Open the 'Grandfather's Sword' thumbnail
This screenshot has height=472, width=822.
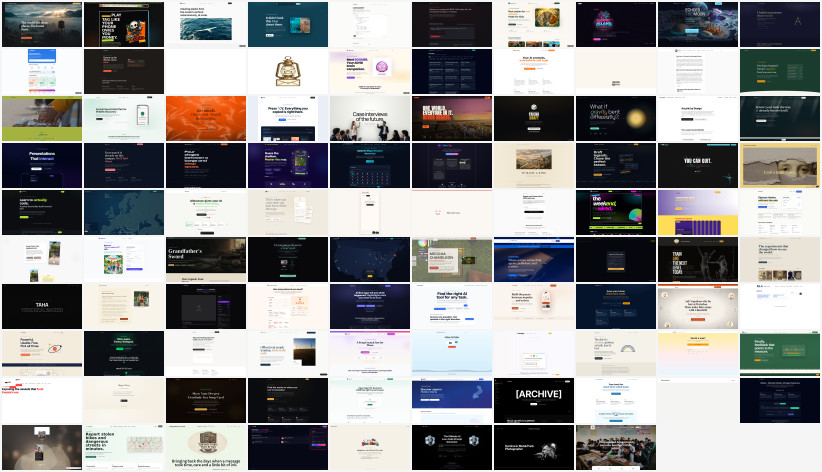click(x=206, y=260)
